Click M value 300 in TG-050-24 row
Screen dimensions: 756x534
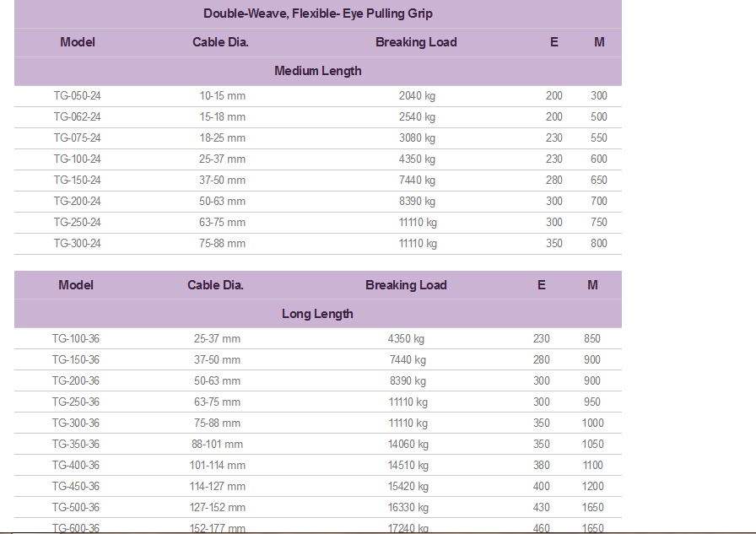599,96
